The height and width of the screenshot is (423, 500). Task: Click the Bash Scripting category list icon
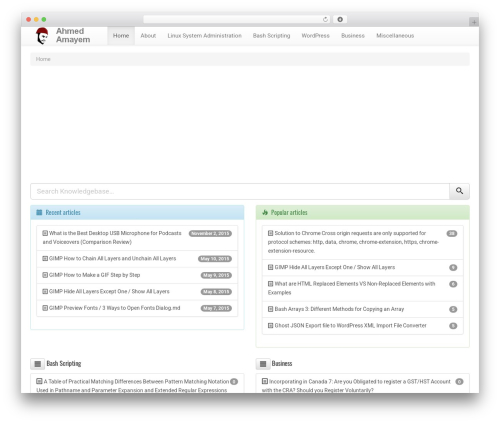tap(38, 364)
